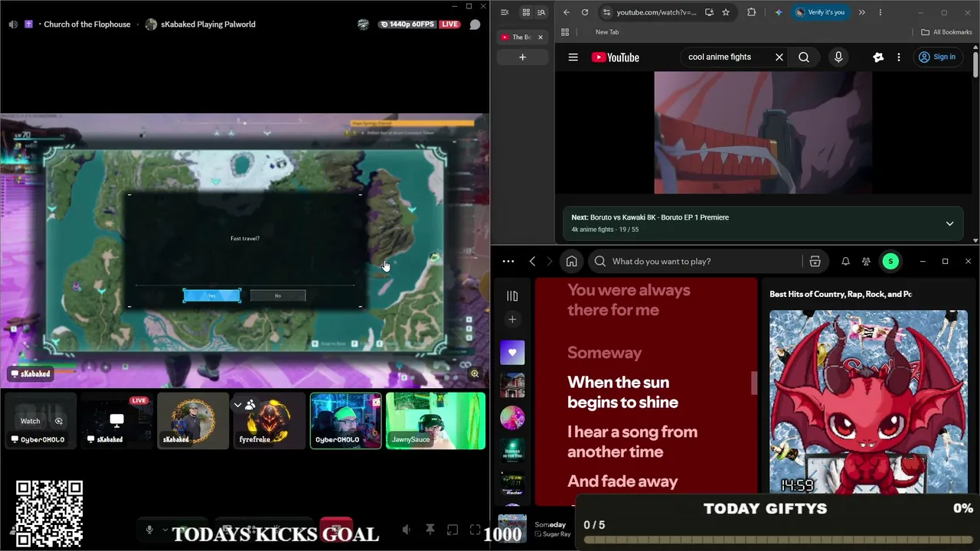View site information for youtube.com
This screenshot has width=980, height=551.
606,12
